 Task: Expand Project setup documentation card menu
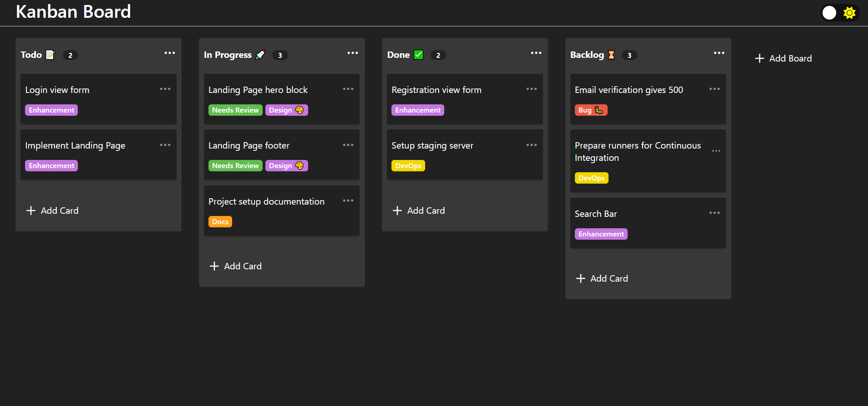[x=348, y=201]
